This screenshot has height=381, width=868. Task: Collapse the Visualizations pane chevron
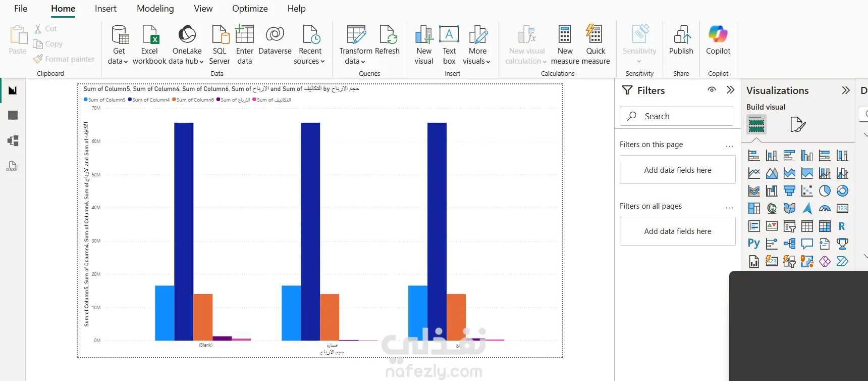click(x=846, y=90)
